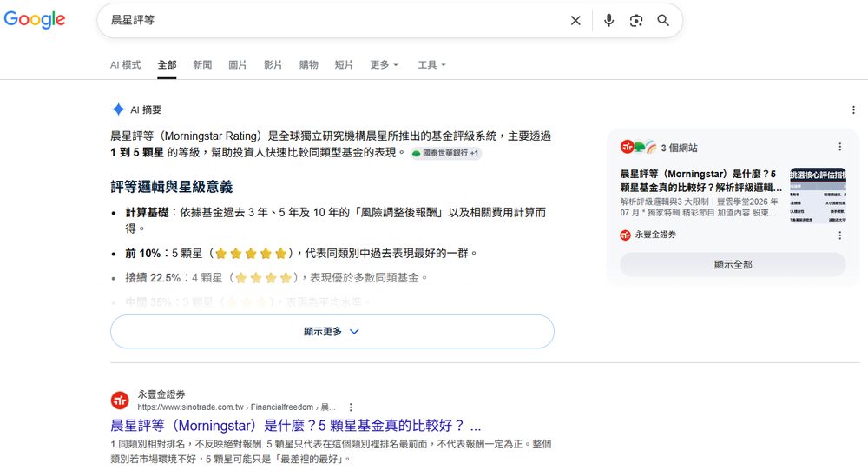Search by image using the camera lens icon
Screen dimensions: 868x470
pyautogui.click(x=636, y=21)
